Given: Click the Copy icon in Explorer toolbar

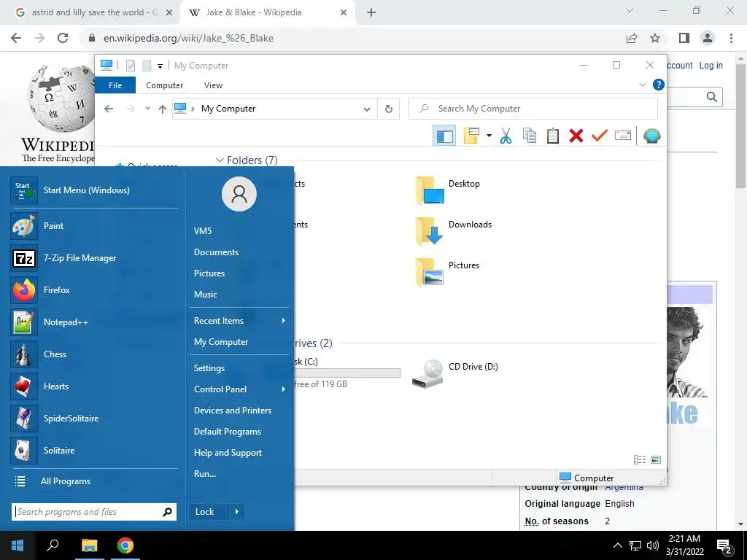Looking at the screenshot, I should pos(530,136).
